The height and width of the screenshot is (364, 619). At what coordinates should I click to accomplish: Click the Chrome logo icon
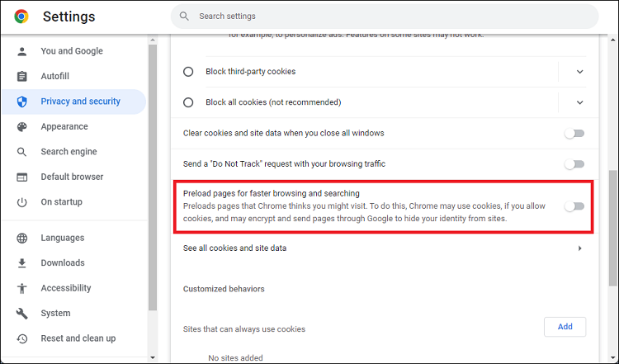pos(21,17)
